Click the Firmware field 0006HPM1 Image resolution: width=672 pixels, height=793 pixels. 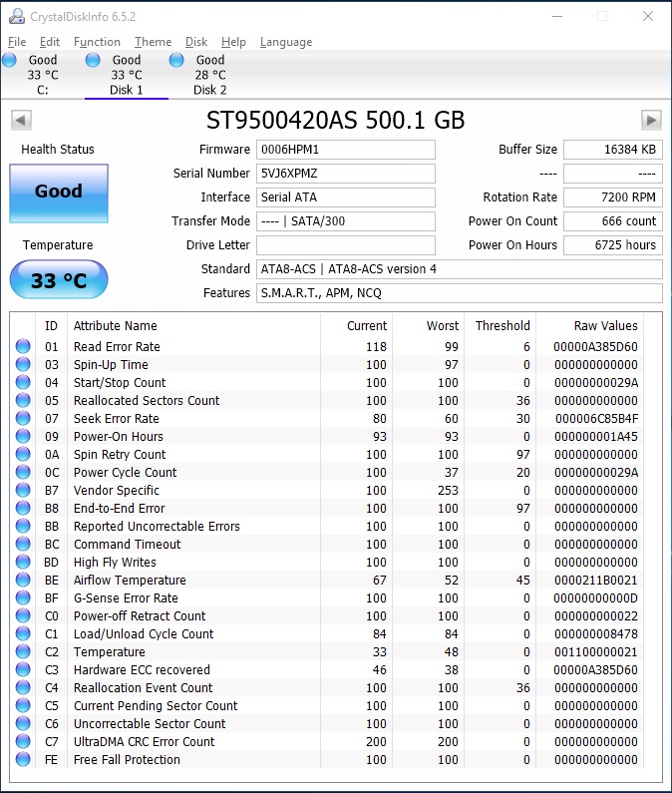click(x=346, y=150)
